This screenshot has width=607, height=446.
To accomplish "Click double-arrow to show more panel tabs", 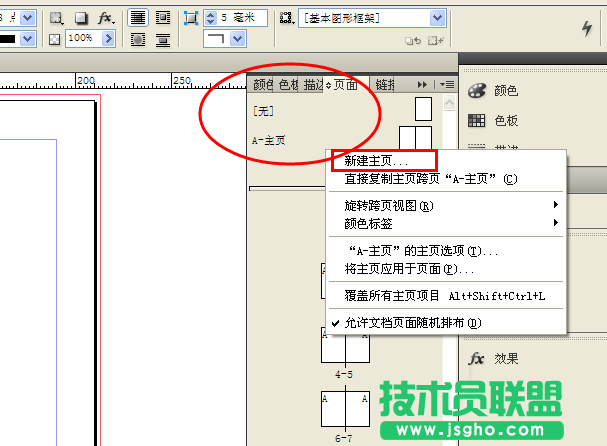I will pyautogui.click(x=422, y=84).
